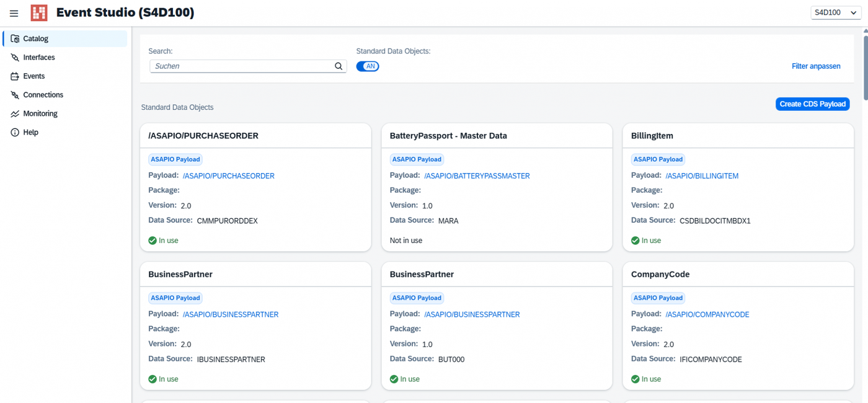Click the Interfaces sidebar icon
This screenshot has height=403, width=868.
pos(15,57)
